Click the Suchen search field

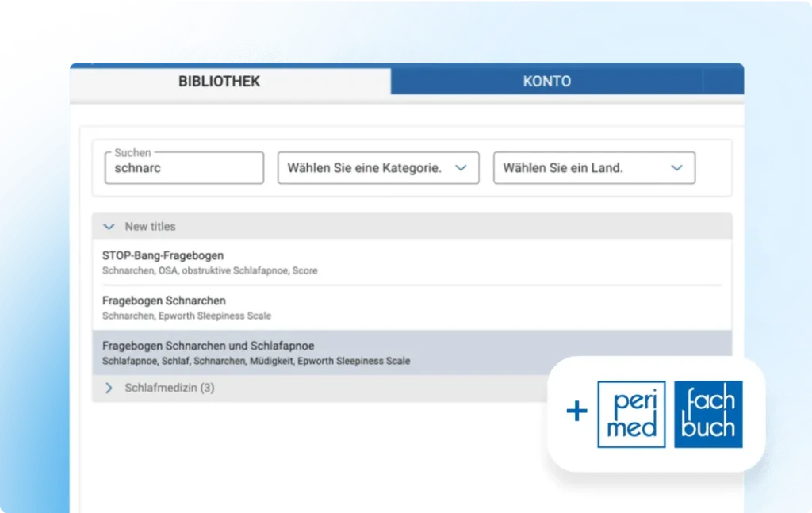[x=184, y=168]
